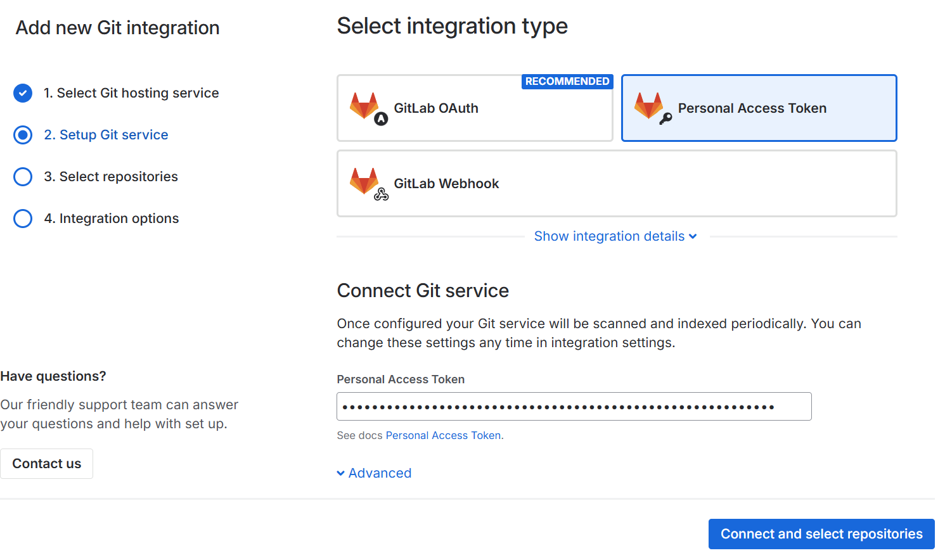This screenshot has height=560, width=945.
Task: Go to '1. Select Git hosting service' step
Action: [x=131, y=93]
